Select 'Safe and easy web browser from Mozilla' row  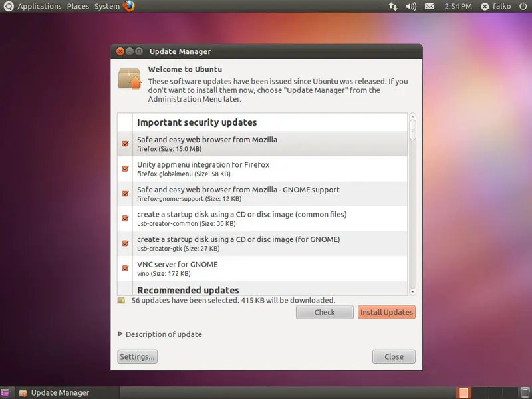click(262, 144)
